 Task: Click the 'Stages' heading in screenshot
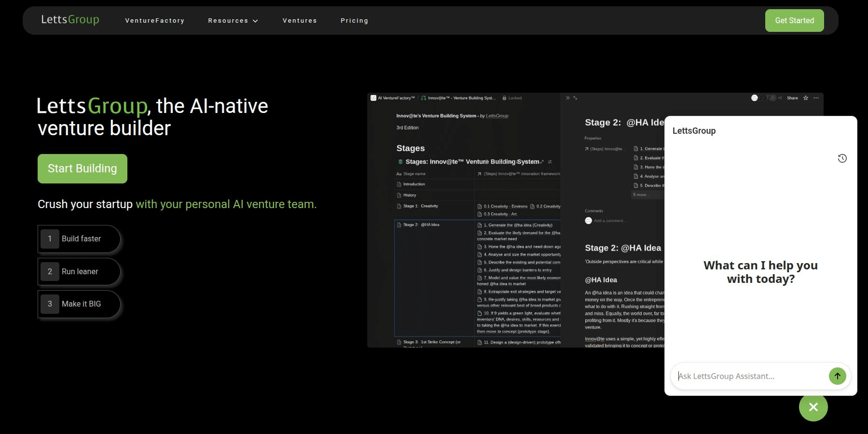coord(411,148)
